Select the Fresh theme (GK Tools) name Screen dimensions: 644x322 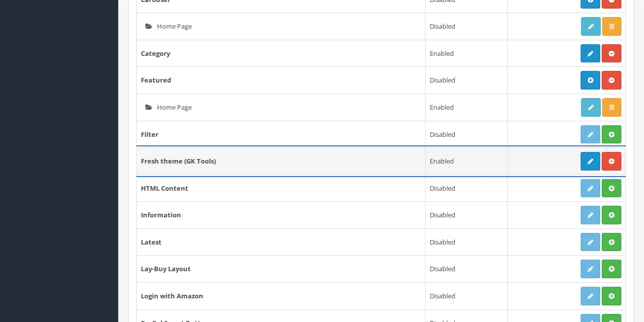pyautogui.click(x=179, y=161)
